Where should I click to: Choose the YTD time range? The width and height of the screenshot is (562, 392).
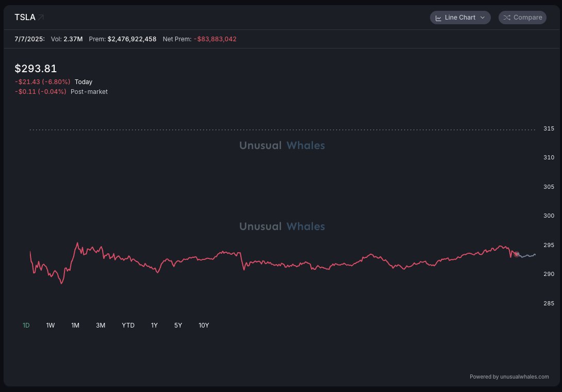pyautogui.click(x=128, y=325)
